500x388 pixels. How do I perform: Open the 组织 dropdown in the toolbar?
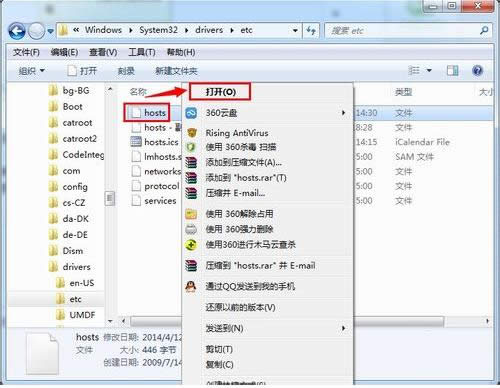[32, 71]
